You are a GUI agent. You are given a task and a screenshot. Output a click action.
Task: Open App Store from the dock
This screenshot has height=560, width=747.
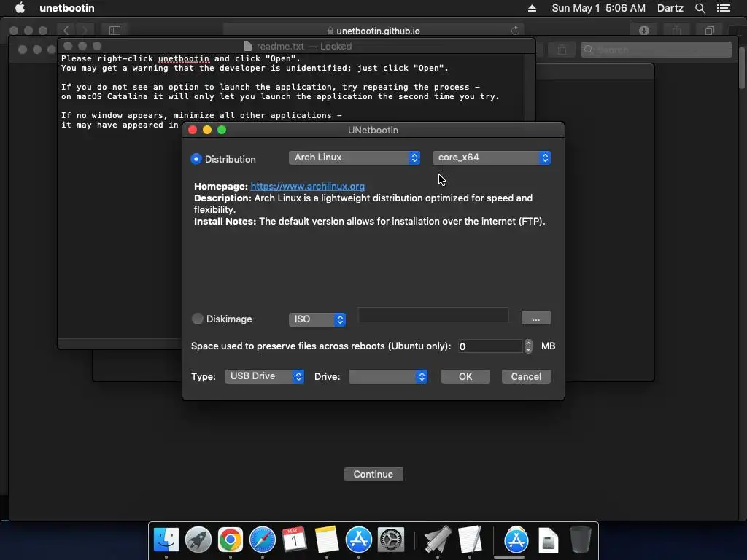coord(358,540)
